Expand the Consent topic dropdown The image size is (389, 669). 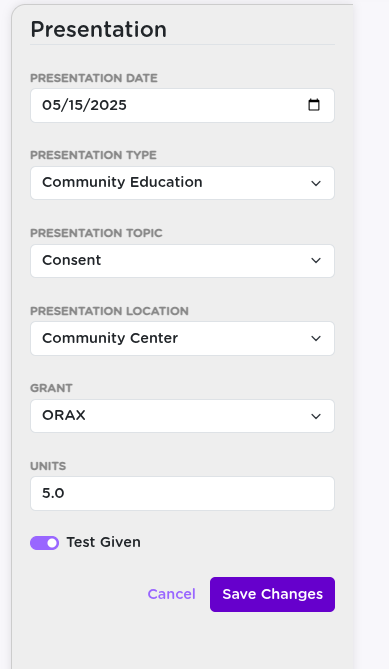[x=182, y=261]
